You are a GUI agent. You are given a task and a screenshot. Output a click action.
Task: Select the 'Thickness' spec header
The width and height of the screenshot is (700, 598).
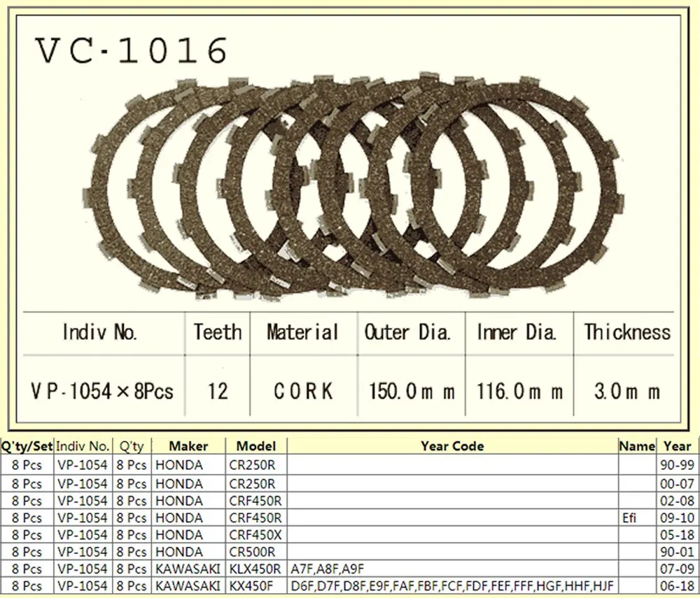[627, 333]
